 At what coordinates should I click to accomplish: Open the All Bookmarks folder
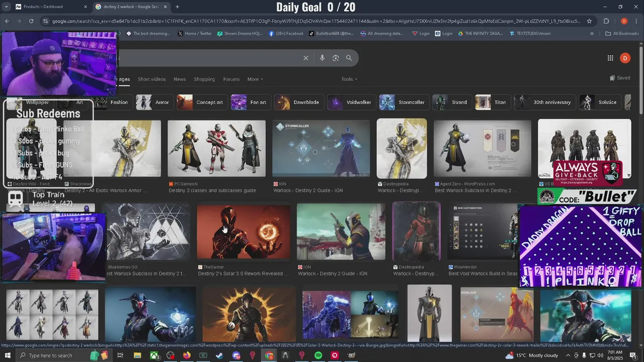pos(622,34)
